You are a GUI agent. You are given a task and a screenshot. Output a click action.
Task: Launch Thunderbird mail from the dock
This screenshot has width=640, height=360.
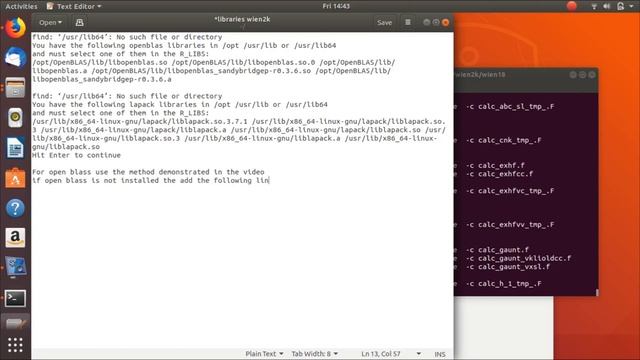(x=15, y=58)
